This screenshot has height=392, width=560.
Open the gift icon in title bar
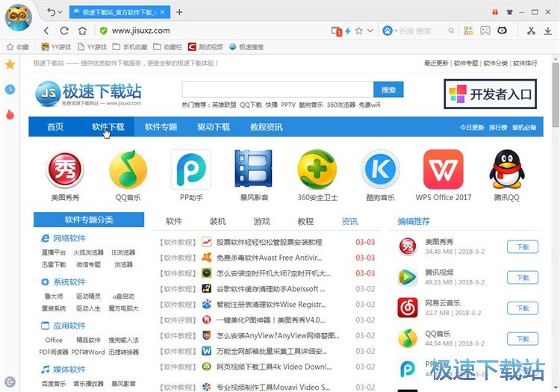495,12
